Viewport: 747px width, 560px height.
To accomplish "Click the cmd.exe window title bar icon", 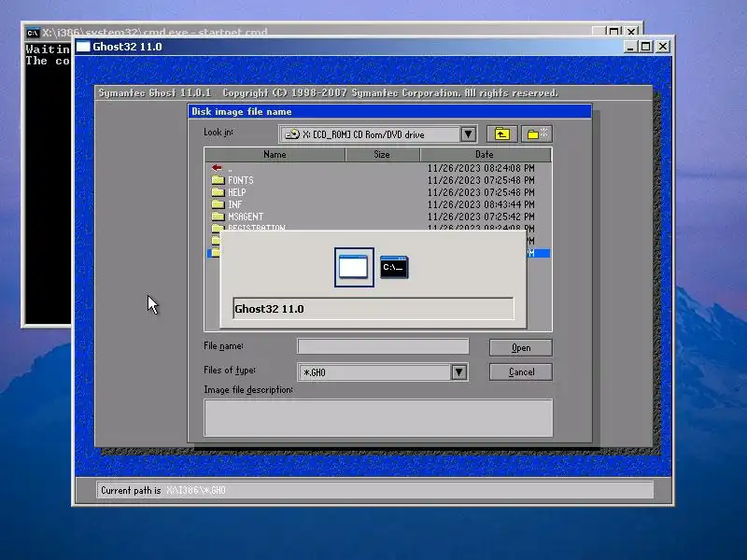I will point(33,33).
